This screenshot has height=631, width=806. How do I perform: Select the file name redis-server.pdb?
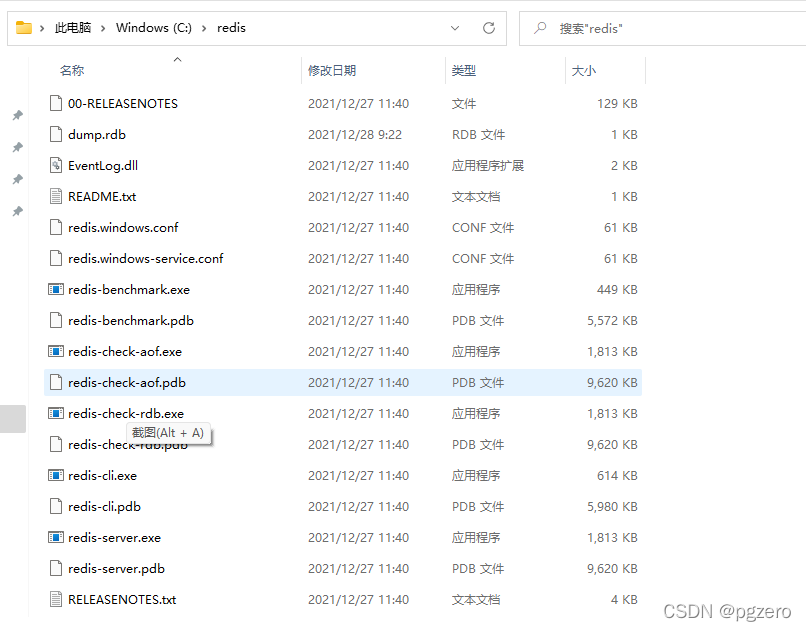(x=116, y=568)
